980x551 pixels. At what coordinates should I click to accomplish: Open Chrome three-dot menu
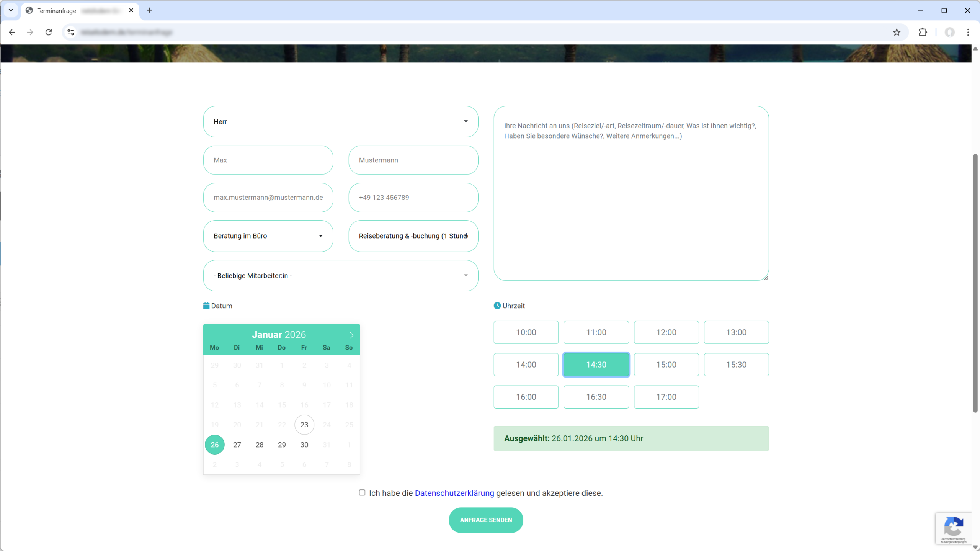(x=968, y=32)
